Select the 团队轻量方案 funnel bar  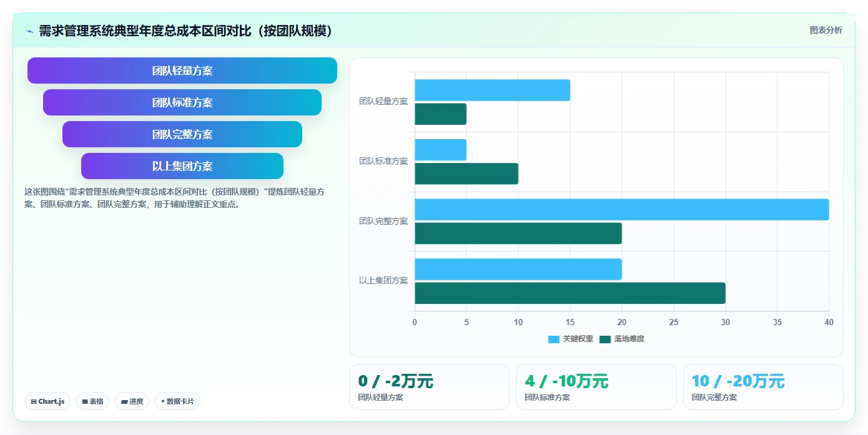click(x=182, y=71)
